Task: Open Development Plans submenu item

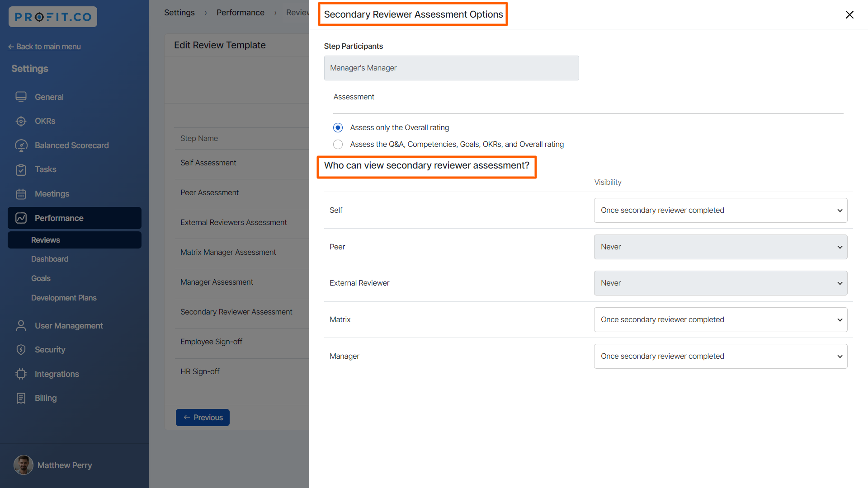Action: coord(64,298)
